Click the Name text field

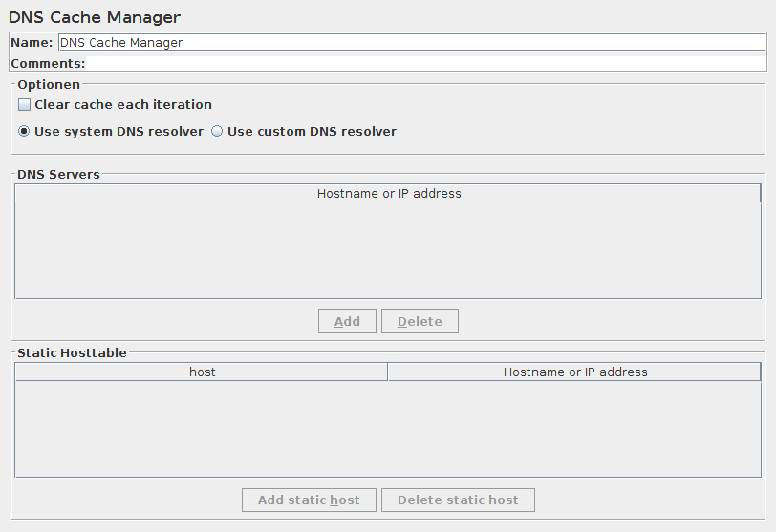(x=411, y=43)
